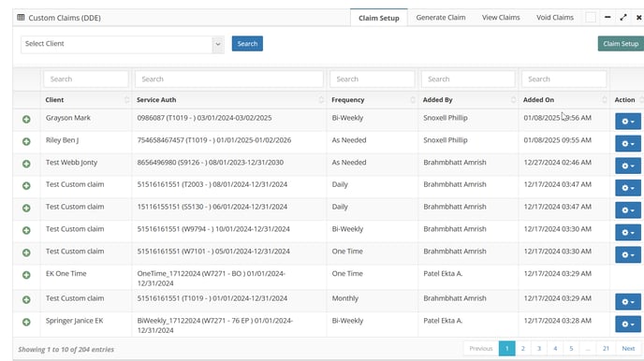This screenshot has width=644, height=361.
Task: Expand the W7101 service auth row plus icon
Action: 26,253
